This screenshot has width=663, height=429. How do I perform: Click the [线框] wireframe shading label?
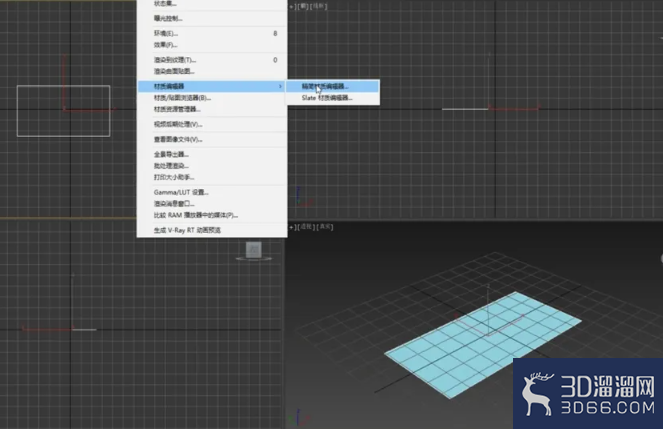[318, 6]
